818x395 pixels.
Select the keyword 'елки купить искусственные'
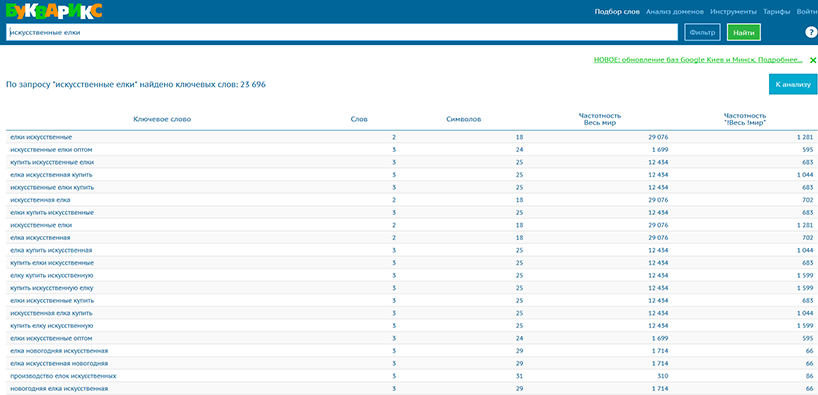point(52,212)
